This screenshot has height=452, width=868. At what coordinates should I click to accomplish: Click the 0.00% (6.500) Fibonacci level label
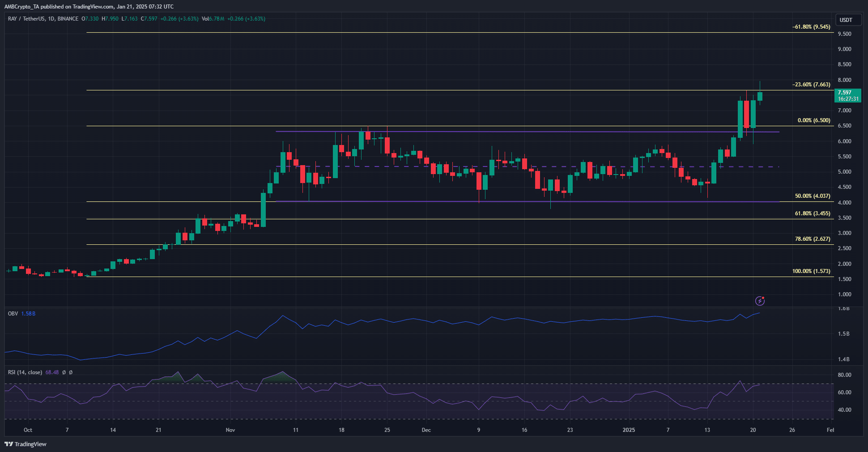pyautogui.click(x=813, y=120)
